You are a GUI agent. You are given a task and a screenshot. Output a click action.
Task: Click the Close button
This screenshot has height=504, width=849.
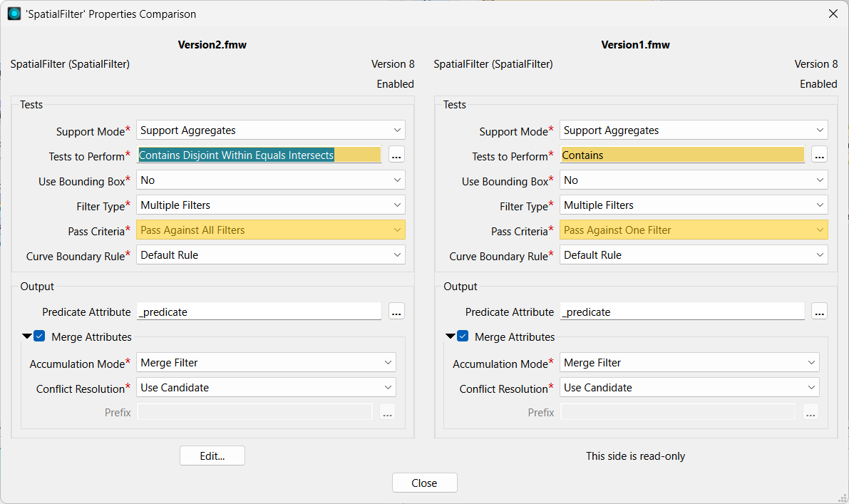(425, 483)
